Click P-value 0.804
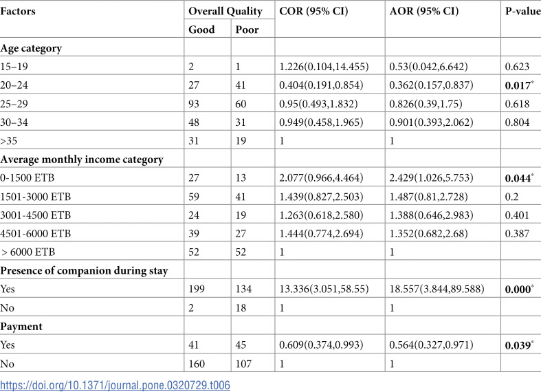This screenshot has width=541, height=392. click(x=517, y=122)
